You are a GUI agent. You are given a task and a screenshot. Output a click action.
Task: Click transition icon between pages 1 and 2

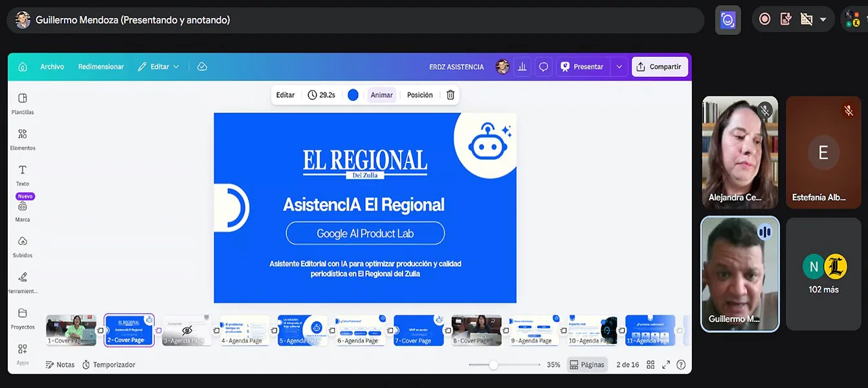(x=100, y=330)
